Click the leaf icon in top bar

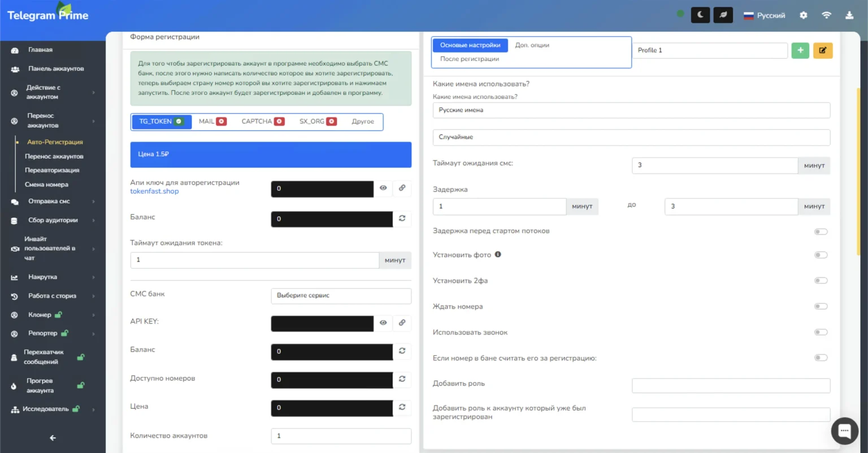[723, 15]
